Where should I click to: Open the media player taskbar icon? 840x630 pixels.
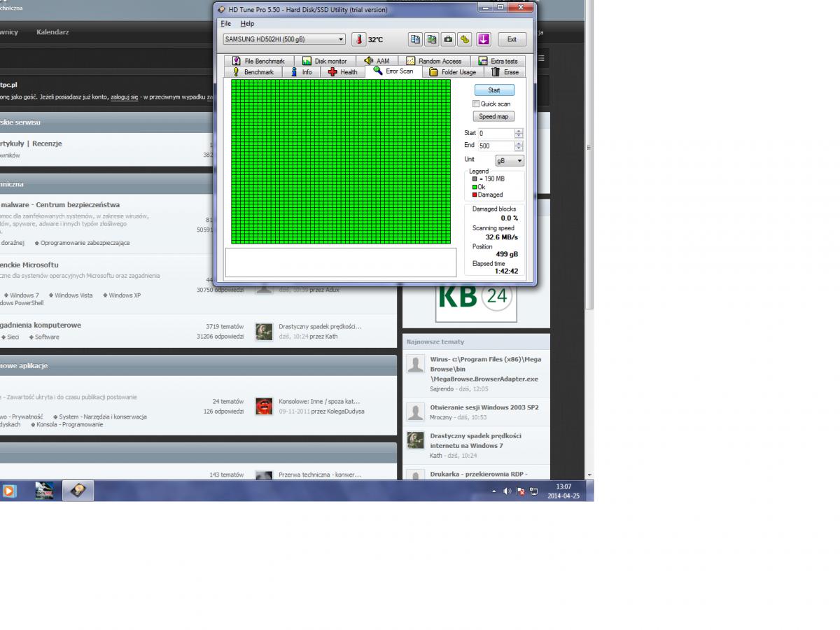click(x=9, y=491)
